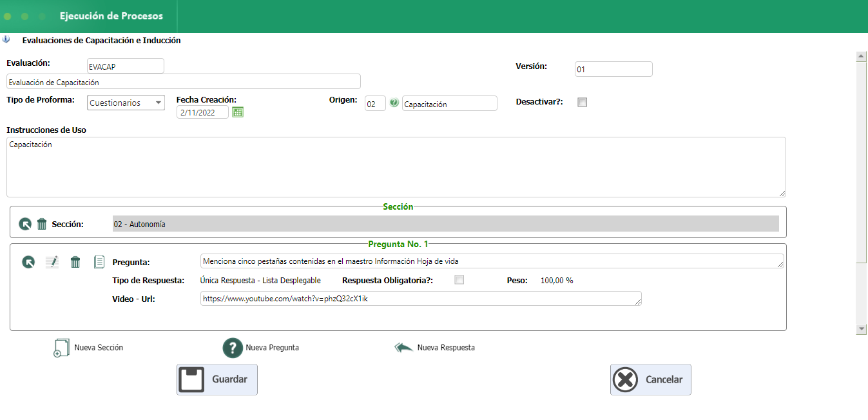Click the Nueva Sección page icon
868x420 pixels.
pos(61,348)
